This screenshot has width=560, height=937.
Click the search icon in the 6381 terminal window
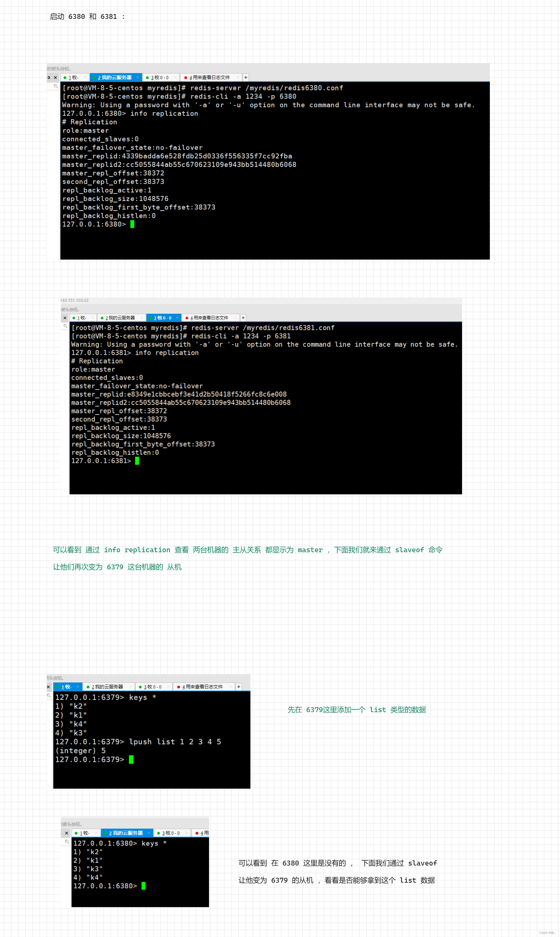point(66,326)
